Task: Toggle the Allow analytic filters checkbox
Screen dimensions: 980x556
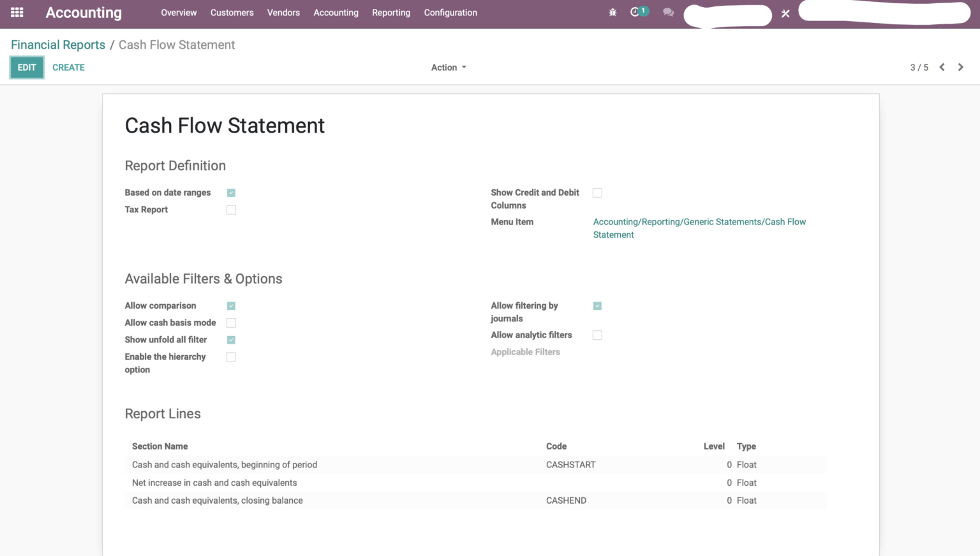Action: click(597, 335)
